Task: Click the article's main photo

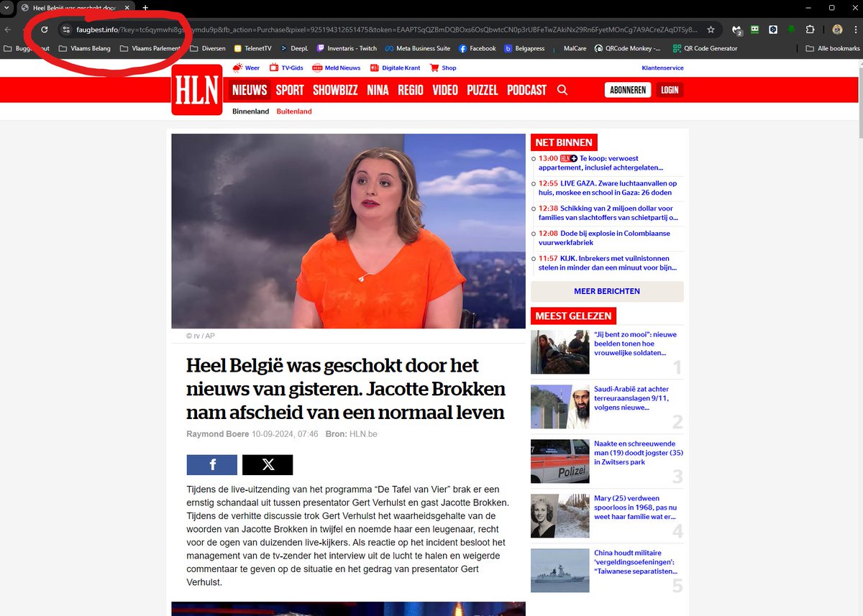Action: click(x=348, y=231)
